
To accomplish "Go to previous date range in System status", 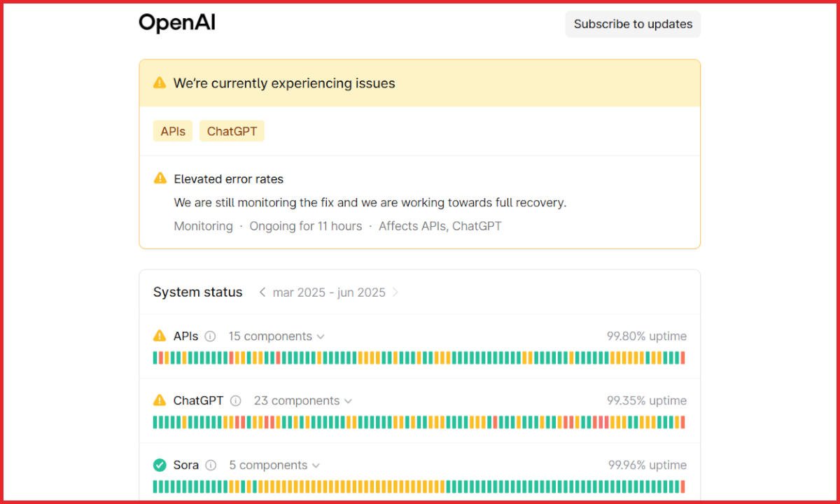I will click(262, 293).
